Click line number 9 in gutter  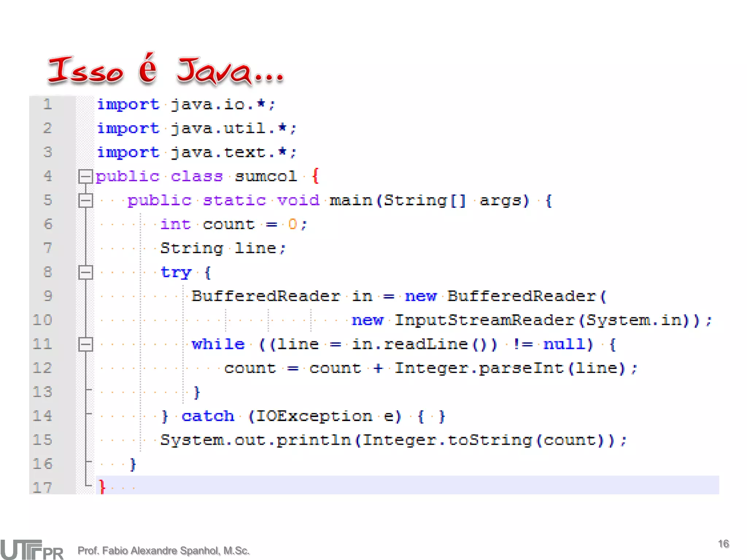coord(47,296)
